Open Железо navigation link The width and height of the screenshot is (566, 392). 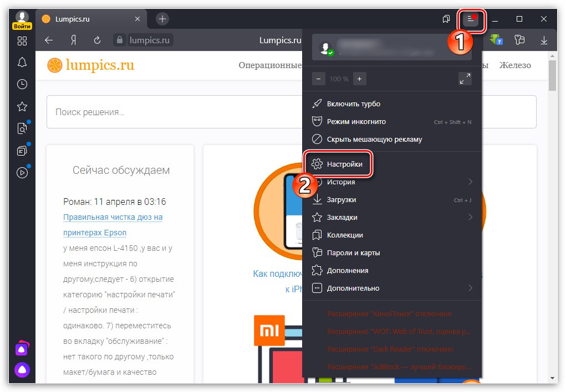[x=515, y=65]
